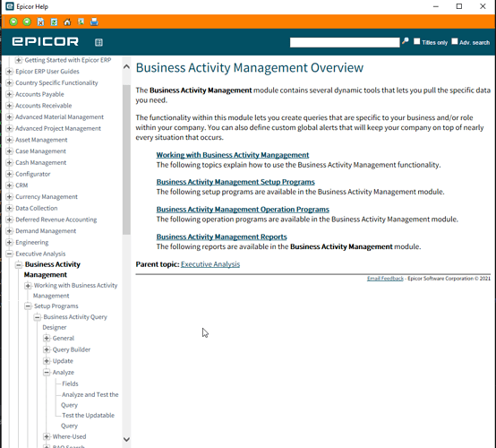Screen dimensions: 496x448
Task: Open Business Activity Management Reports link
Action: pyautogui.click(x=221, y=237)
